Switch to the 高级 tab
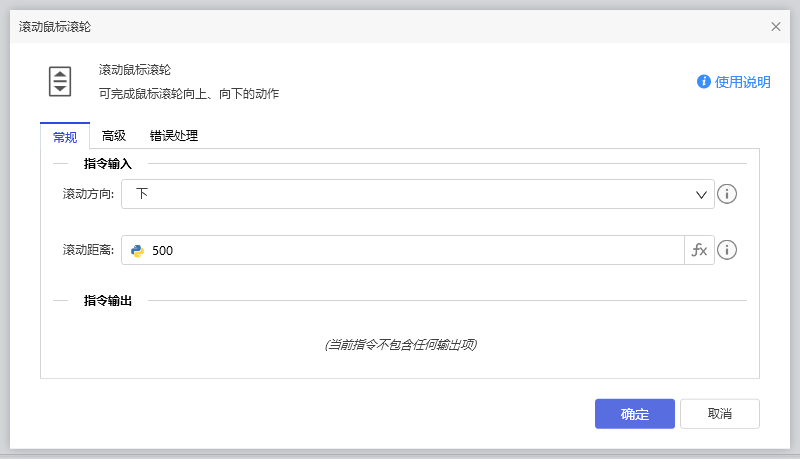The width and height of the screenshot is (800, 459). coord(114,136)
